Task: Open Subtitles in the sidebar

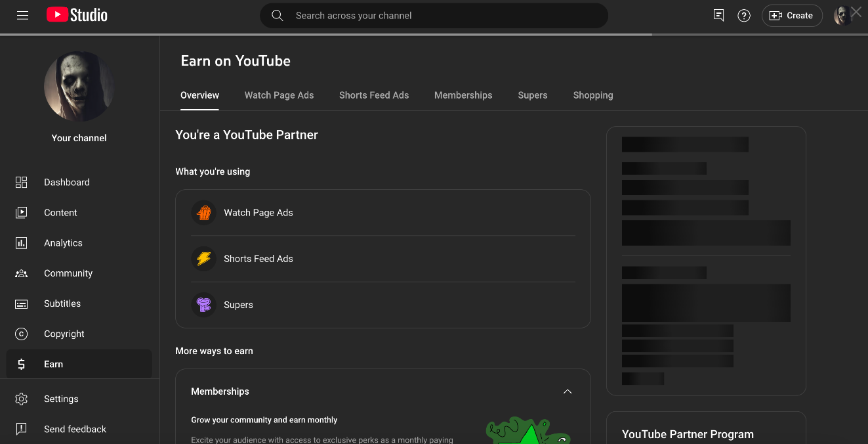Action: point(79,303)
